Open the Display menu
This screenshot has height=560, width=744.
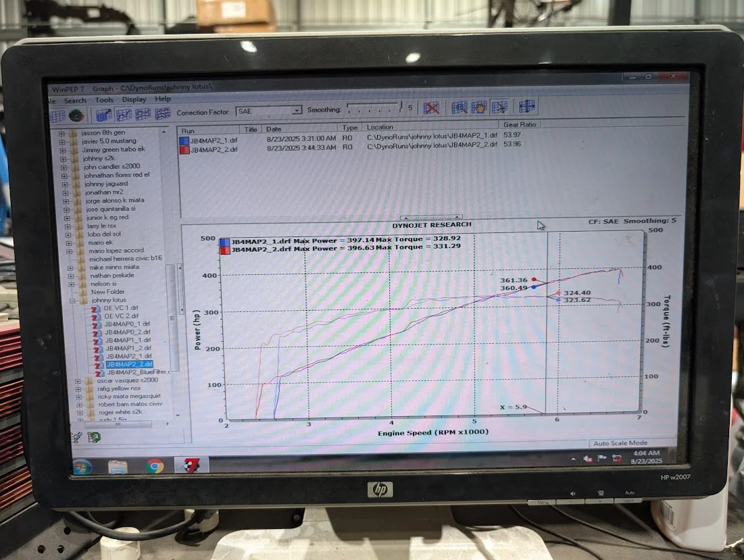tap(134, 99)
